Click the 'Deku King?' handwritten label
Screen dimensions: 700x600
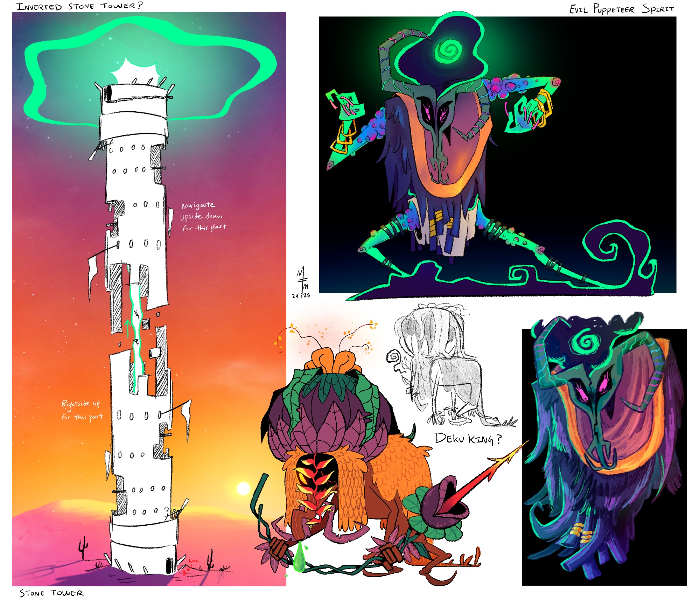(468, 439)
